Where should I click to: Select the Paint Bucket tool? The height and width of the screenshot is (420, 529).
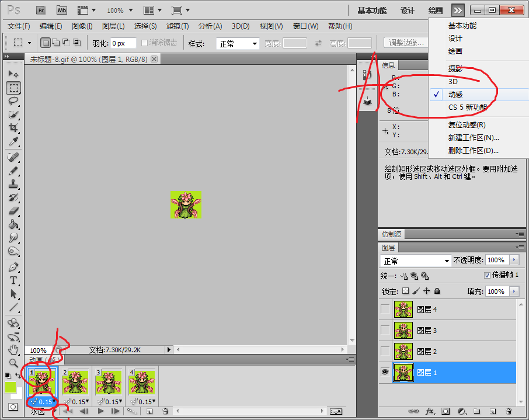(13, 224)
